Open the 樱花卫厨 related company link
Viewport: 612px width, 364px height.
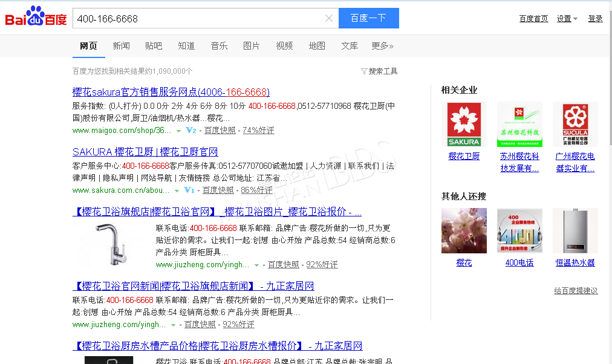(464, 157)
